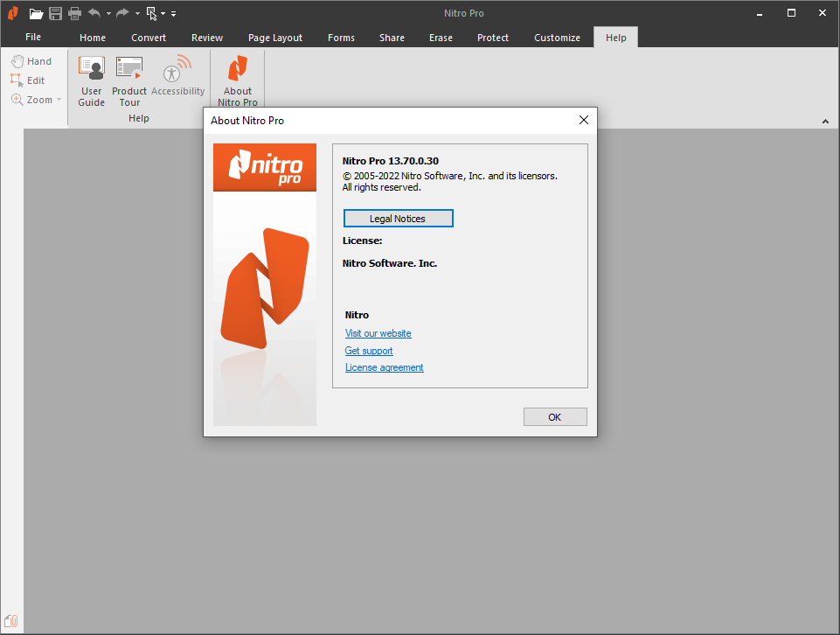The width and height of the screenshot is (840, 635).
Task: Switch to the Share tab
Action: [392, 38]
